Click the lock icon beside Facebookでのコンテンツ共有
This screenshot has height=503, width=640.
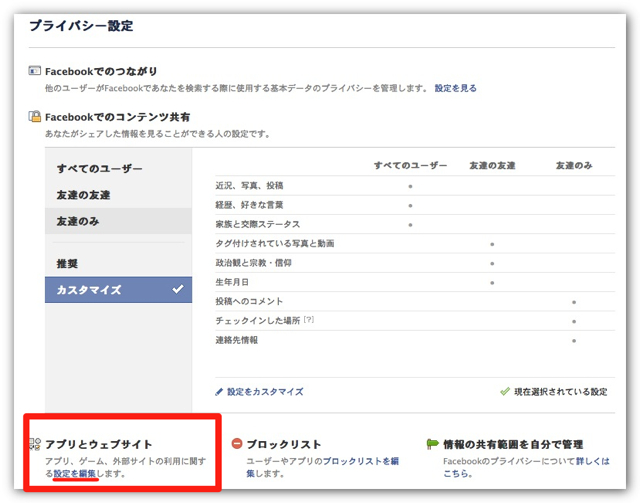tap(35, 117)
